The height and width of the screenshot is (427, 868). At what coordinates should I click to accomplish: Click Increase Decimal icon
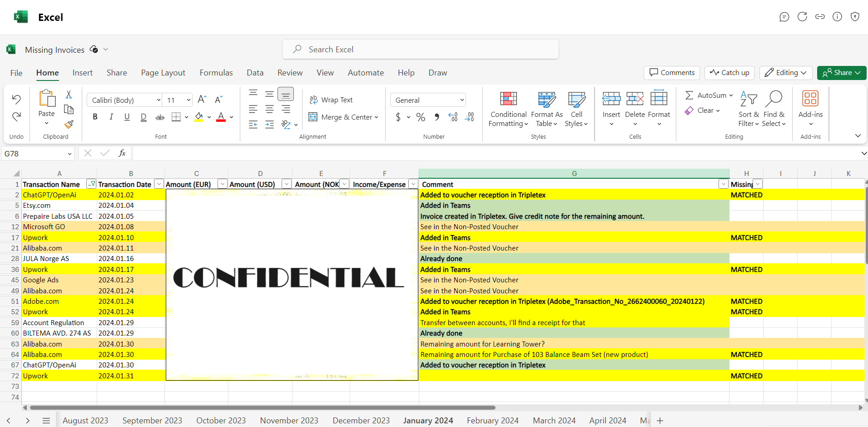(x=453, y=117)
